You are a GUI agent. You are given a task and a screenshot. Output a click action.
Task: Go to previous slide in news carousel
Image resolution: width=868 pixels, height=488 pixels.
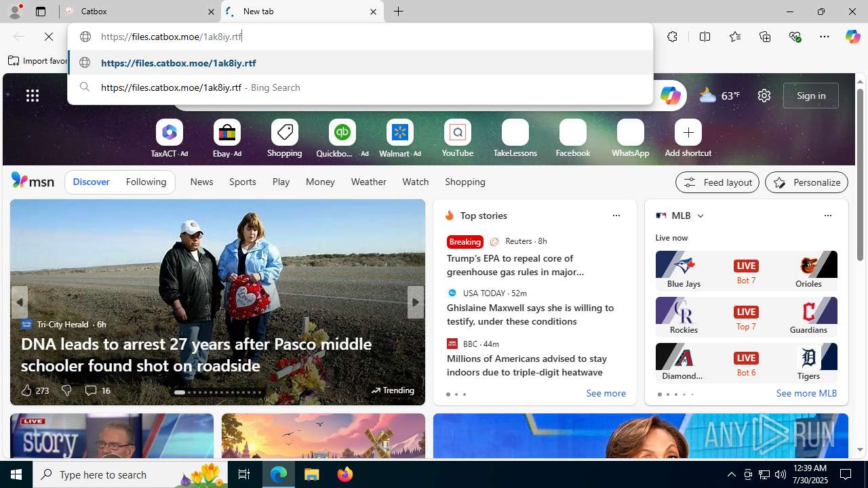click(x=19, y=302)
